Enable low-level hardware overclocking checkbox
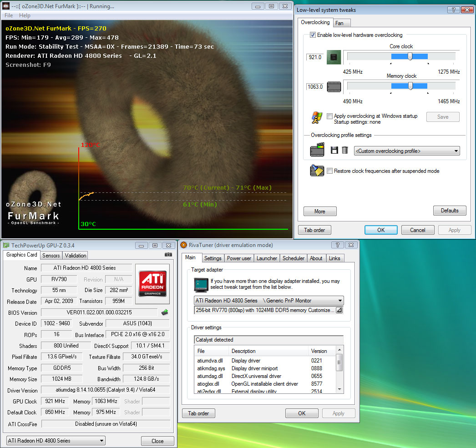The image size is (476, 448). [313, 35]
